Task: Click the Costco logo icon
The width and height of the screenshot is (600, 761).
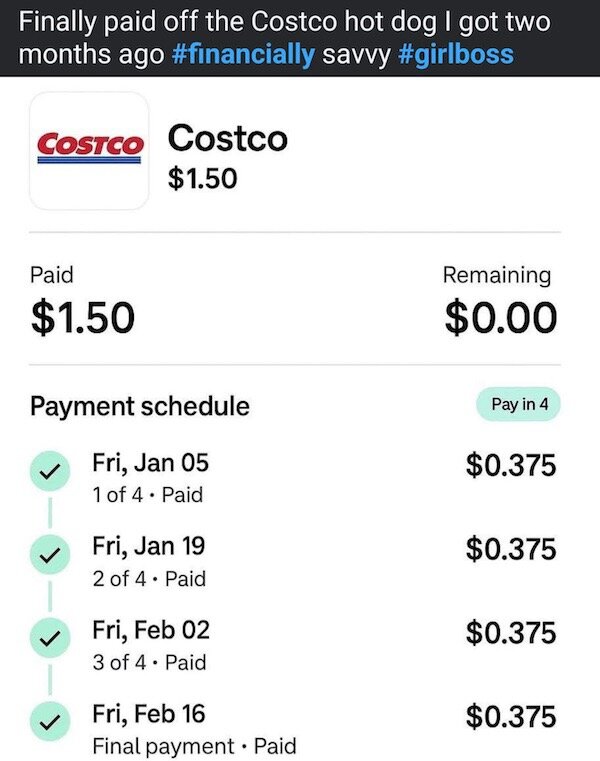Action: 89,151
